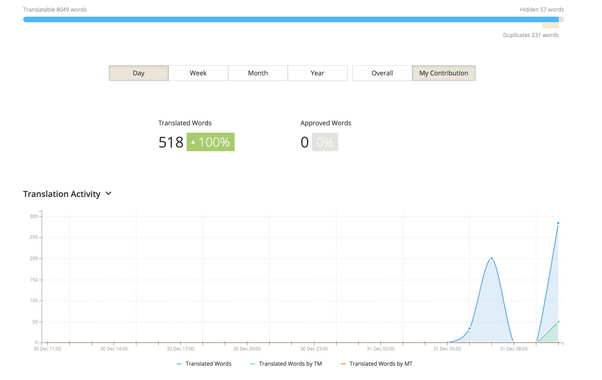Viewport: 602px width, 380px height.
Task: Click the orange MT legend marker
Action: coord(343,364)
